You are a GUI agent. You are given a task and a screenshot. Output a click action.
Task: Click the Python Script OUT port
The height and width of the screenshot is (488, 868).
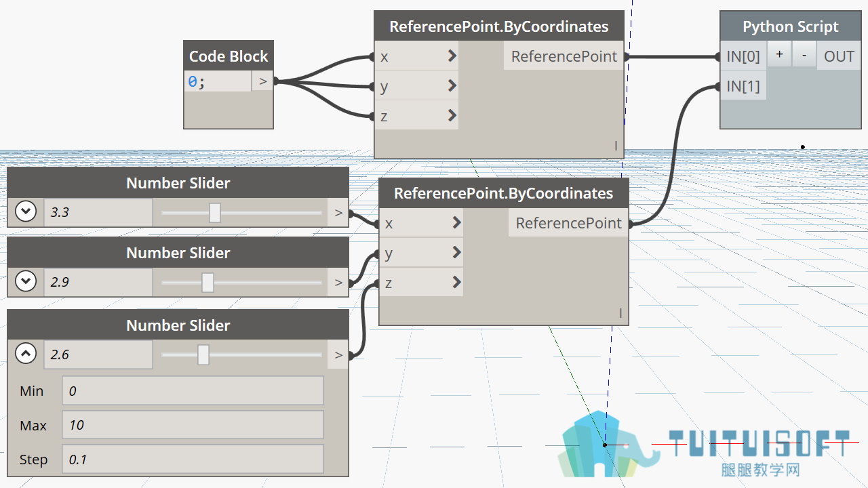click(839, 57)
